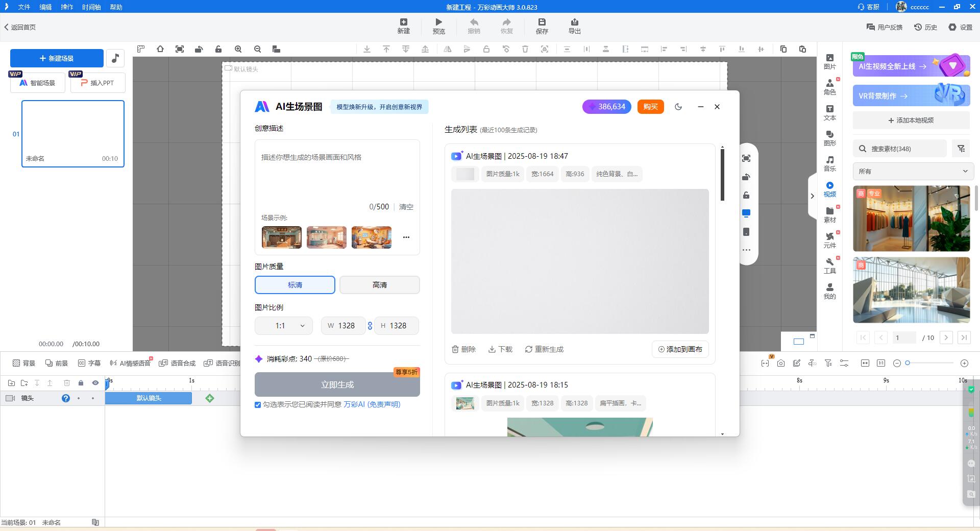Click the orange 购买 button
Viewport: 980px width, 531px height.
coord(650,107)
